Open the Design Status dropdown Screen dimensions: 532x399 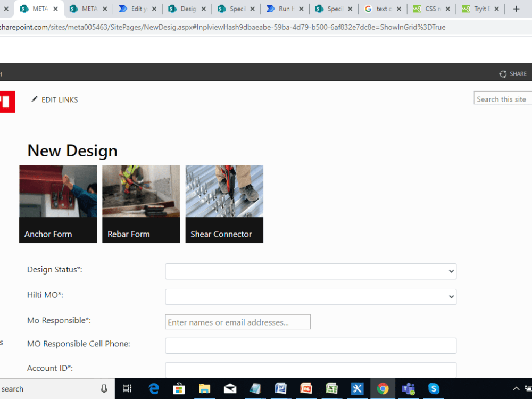point(311,271)
